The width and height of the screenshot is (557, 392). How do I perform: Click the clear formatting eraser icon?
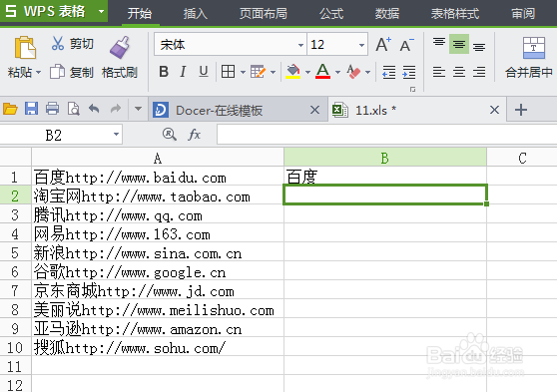click(x=353, y=72)
